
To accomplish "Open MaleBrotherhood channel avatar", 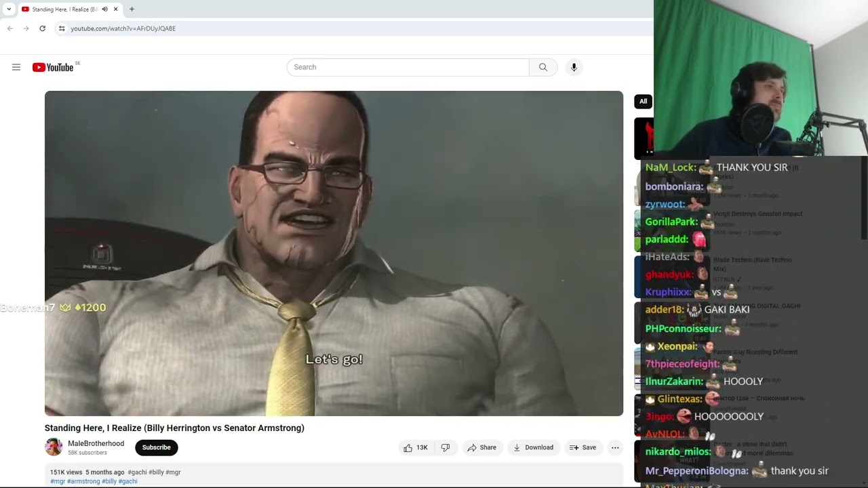I will coord(54,447).
